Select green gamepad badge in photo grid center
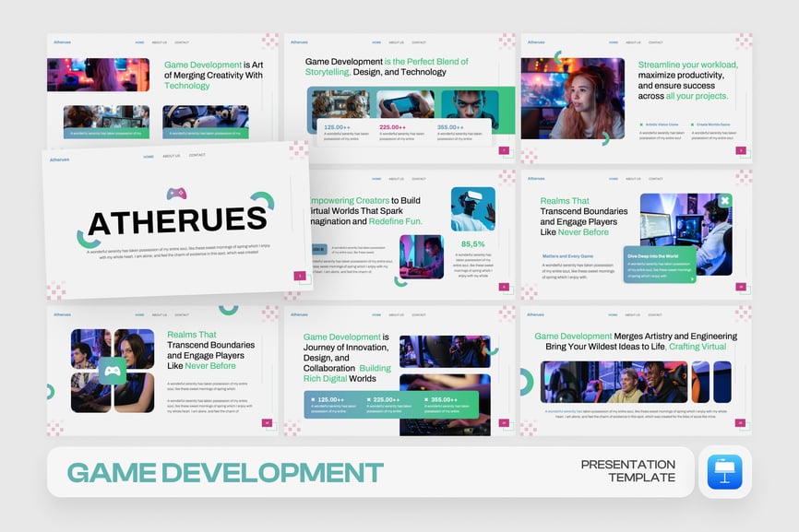Image resolution: width=799 pixels, height=532 pixels. [113, 371]
